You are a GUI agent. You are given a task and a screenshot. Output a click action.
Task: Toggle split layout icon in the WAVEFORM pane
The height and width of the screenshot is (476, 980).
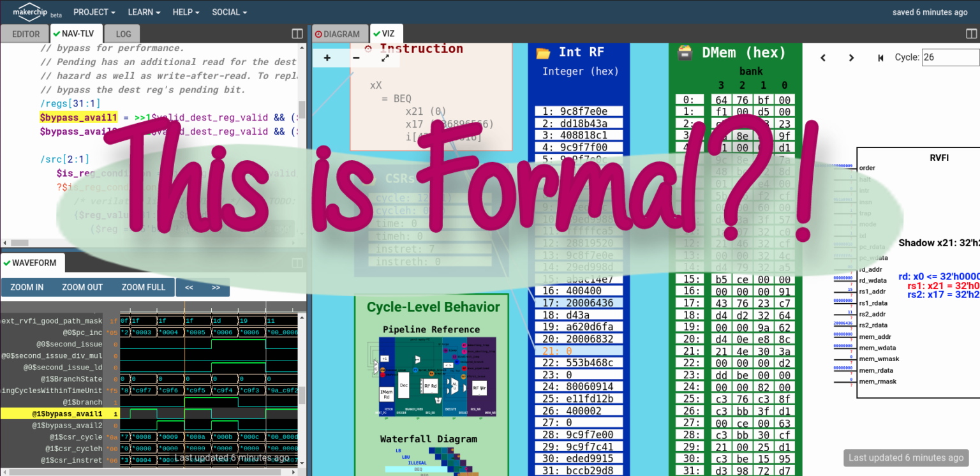pos(297,263)
